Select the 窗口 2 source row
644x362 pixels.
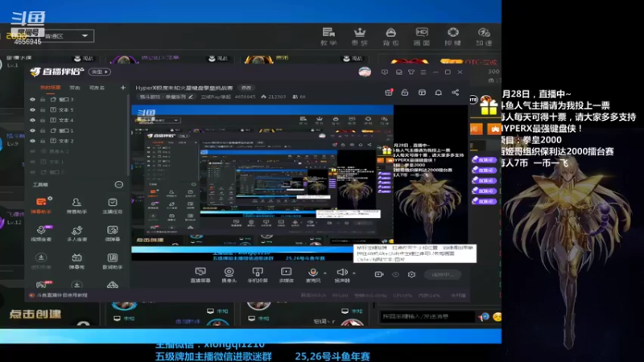77,172
